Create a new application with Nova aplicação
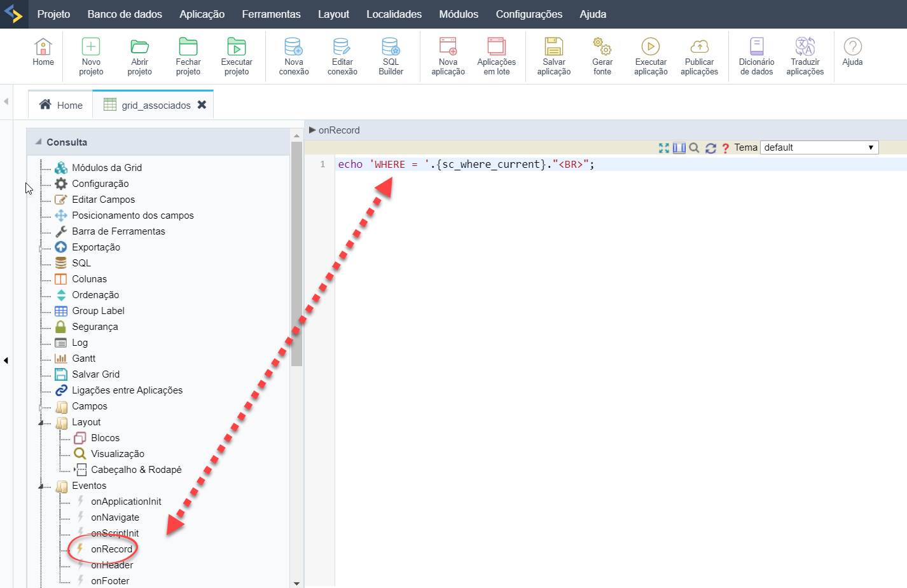 (x=448, y=57)
